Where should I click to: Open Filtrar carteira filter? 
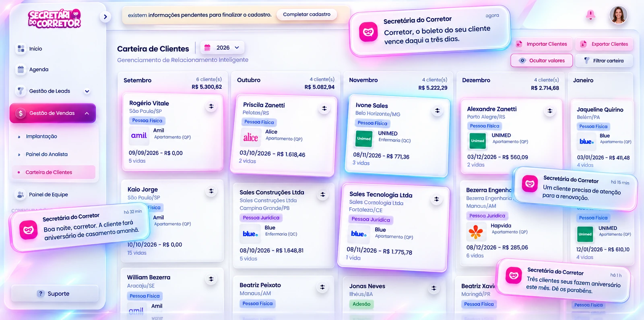click(x=604, y=60)
